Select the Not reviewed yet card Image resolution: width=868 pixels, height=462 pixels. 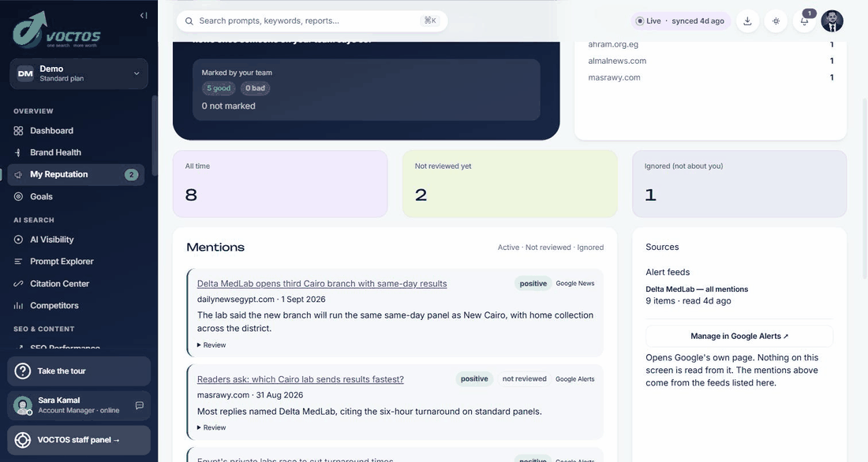click(x=510, y=184)
